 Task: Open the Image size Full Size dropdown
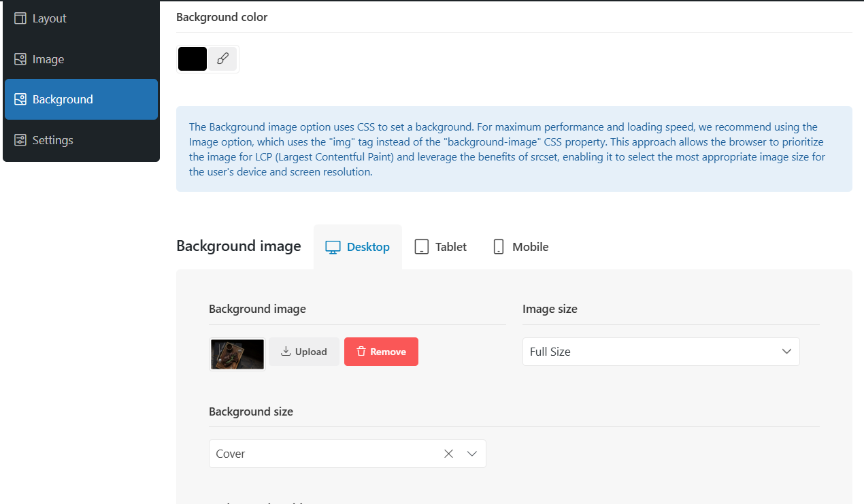(x=661, y=352)
